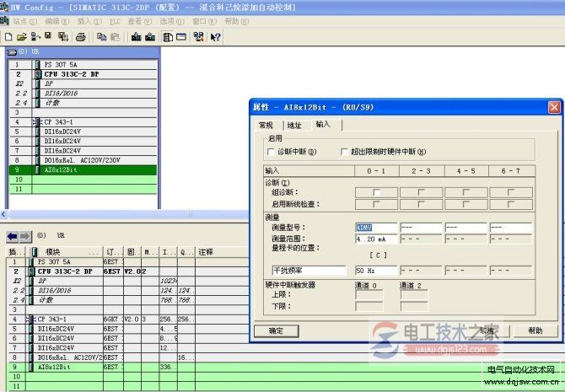Click the (0) UR rack icon in the rack header
Image resolution: width=565 pixels, height=392 pixels.
point(12,52)
